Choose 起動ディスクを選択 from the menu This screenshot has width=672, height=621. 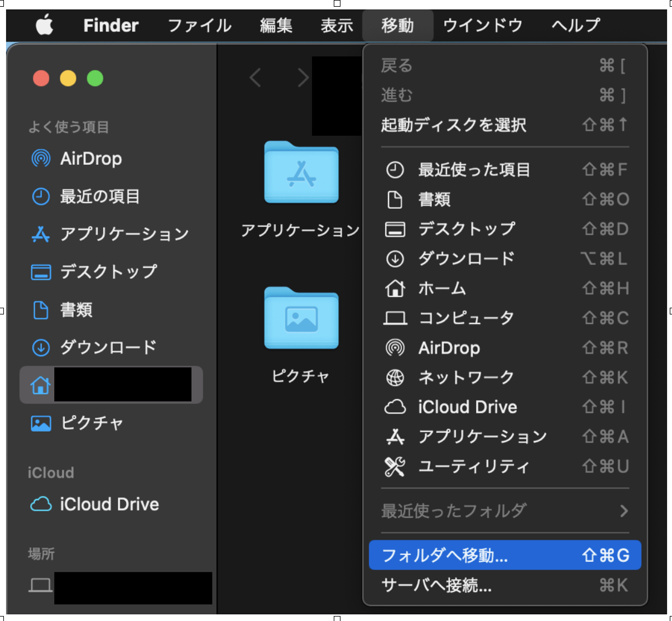(505, 125)
